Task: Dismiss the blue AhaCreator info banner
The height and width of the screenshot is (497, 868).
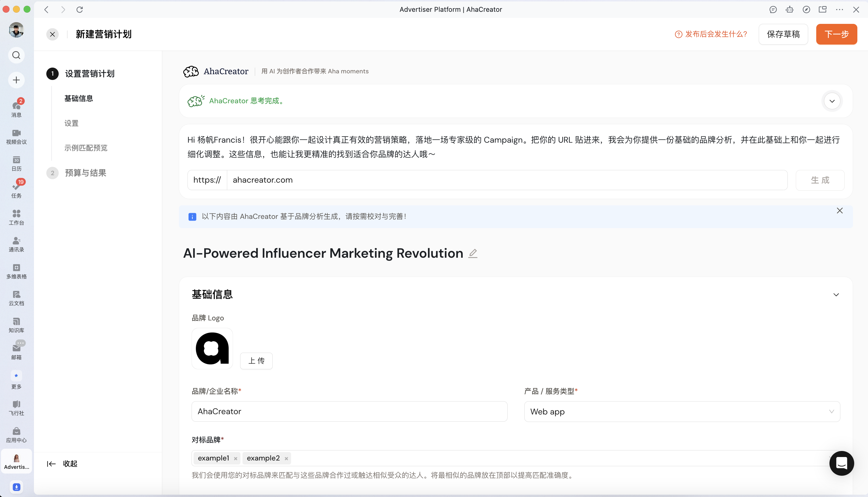Action: (x=840, y=211)
